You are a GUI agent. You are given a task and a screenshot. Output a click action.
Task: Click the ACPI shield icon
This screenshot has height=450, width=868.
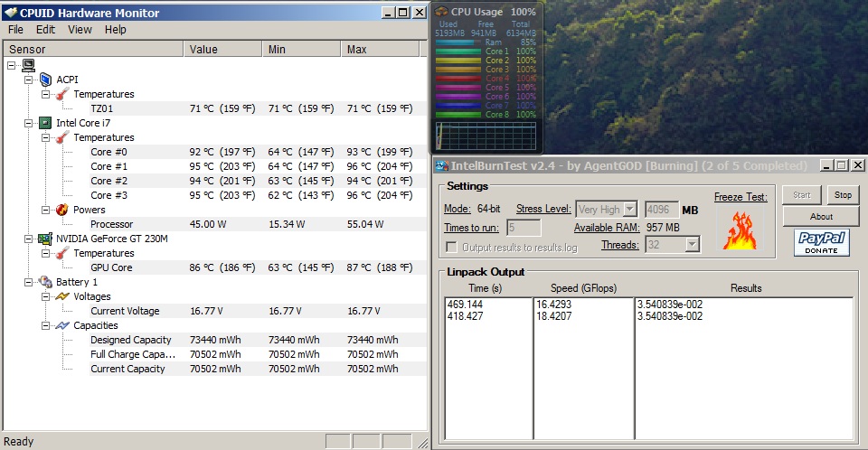45,80
